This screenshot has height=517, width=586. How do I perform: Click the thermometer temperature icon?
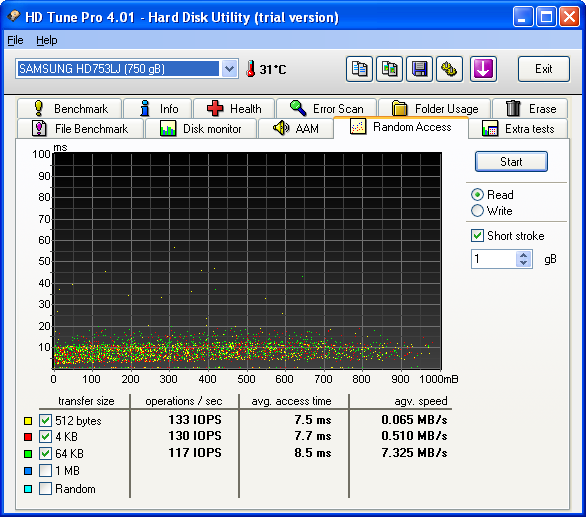(251, 69)
